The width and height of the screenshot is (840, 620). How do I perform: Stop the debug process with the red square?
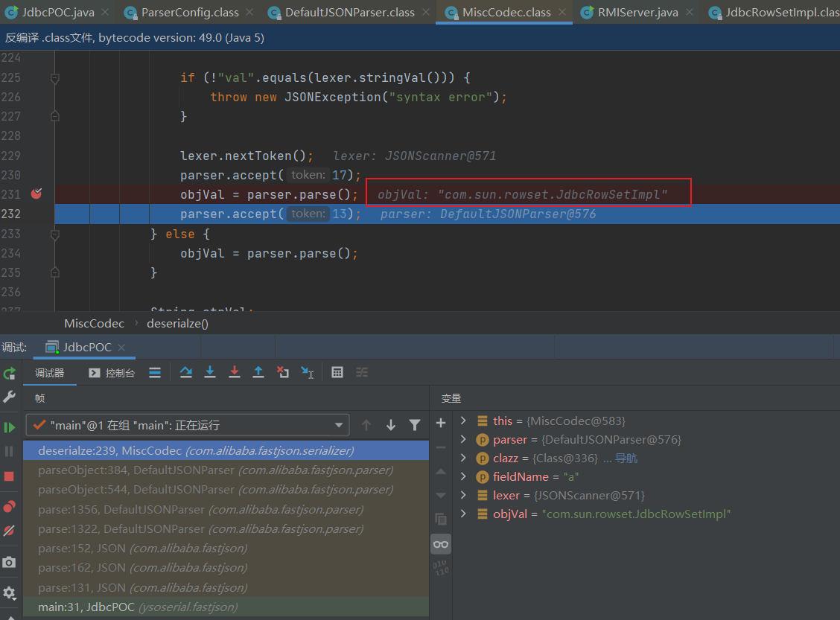click(x=9, y=475)
